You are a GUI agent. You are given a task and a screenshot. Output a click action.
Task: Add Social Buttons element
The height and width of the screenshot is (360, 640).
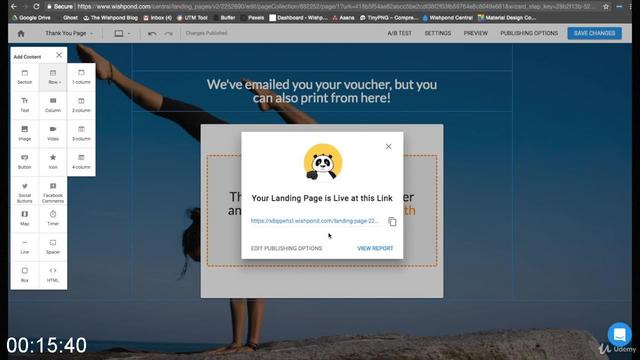pyautogui.click(x=24, y=192)
